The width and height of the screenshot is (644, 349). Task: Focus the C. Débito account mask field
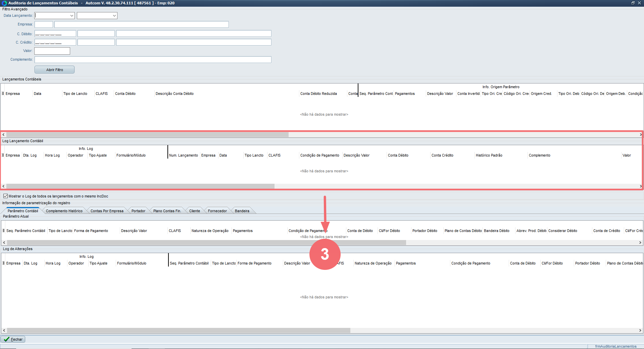(x=55, y=34)
